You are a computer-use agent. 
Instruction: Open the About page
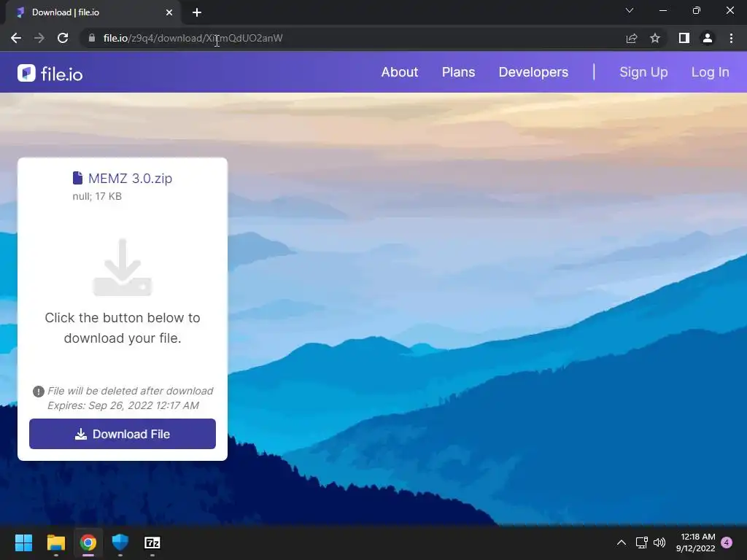pos(399,72)
